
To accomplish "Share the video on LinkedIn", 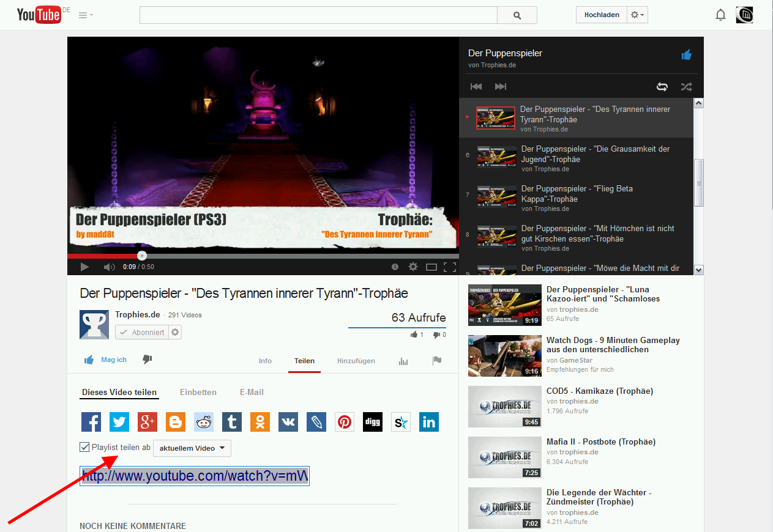I will click(428, 421).
